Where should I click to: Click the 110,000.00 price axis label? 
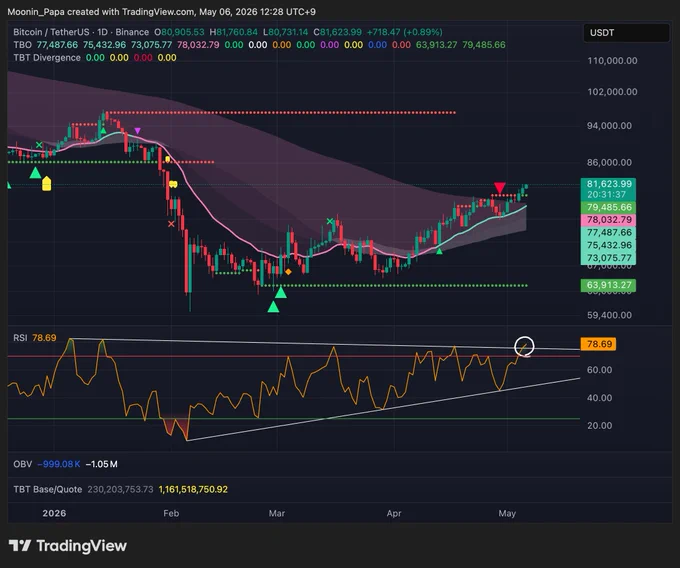pos(612,61)
